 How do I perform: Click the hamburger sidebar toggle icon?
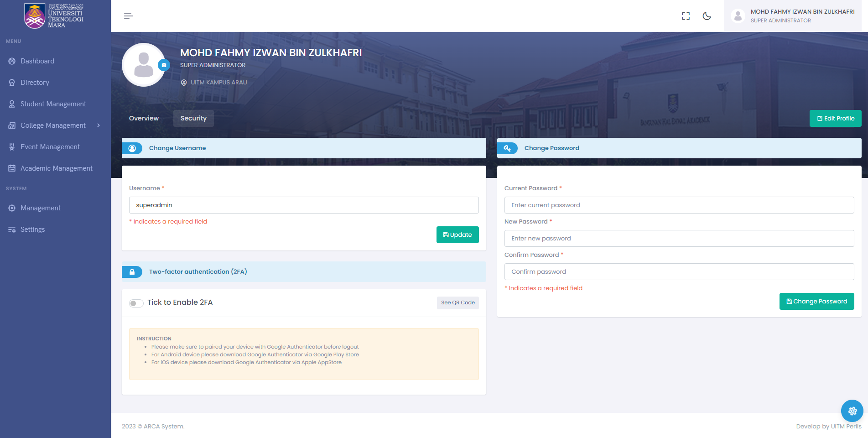pyautogui.click(x=128, y=16)
